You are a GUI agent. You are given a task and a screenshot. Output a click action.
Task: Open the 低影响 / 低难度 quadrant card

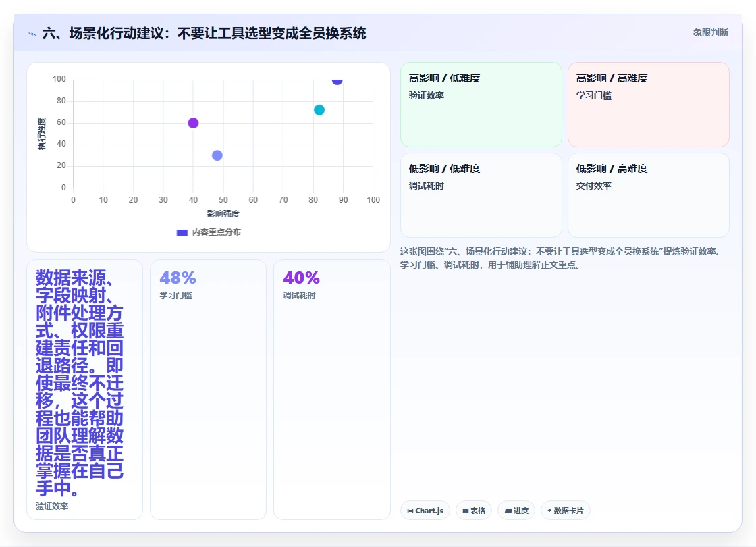coord(481,195)
